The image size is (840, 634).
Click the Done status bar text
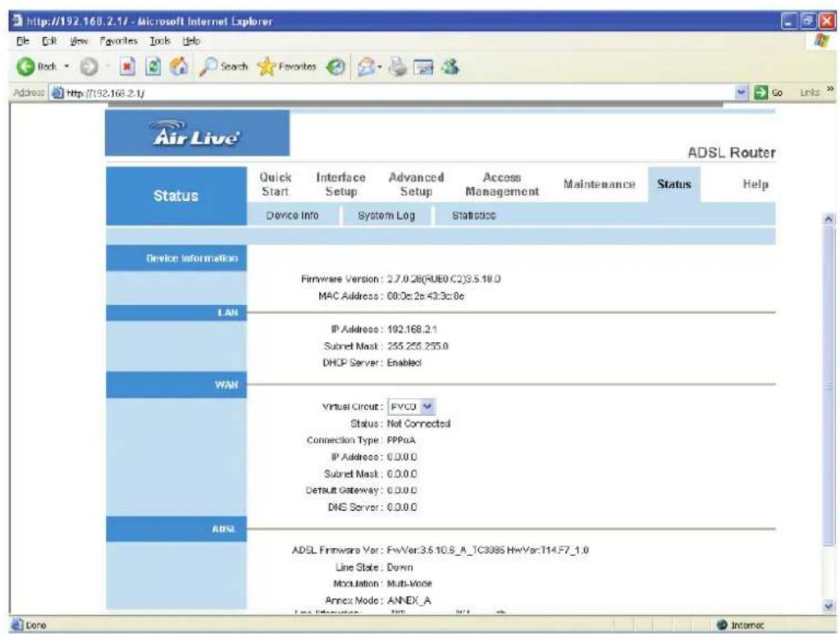point(36,625)
